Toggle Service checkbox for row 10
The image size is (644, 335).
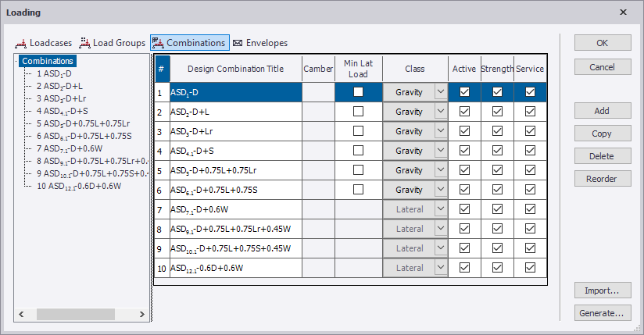tap(530, 268)
